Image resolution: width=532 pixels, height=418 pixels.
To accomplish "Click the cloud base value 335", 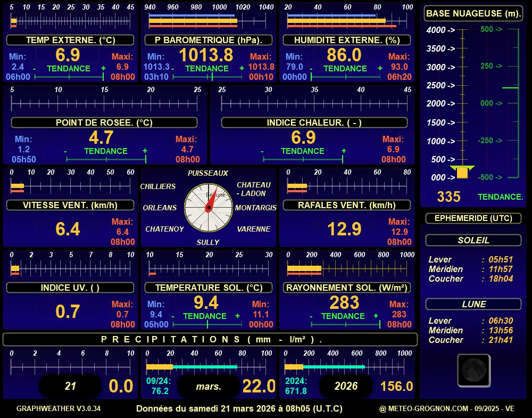I will click(448, 196).
